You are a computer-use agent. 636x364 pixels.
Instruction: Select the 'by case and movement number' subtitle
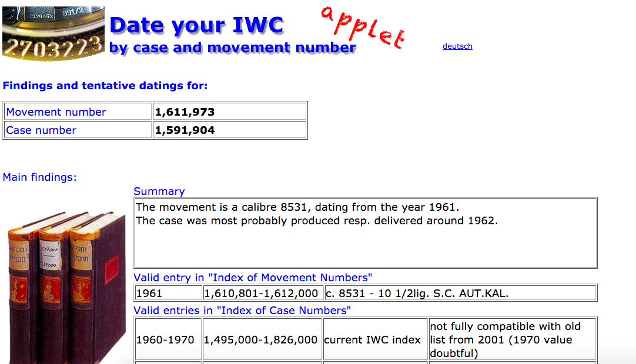click(232, 48)
